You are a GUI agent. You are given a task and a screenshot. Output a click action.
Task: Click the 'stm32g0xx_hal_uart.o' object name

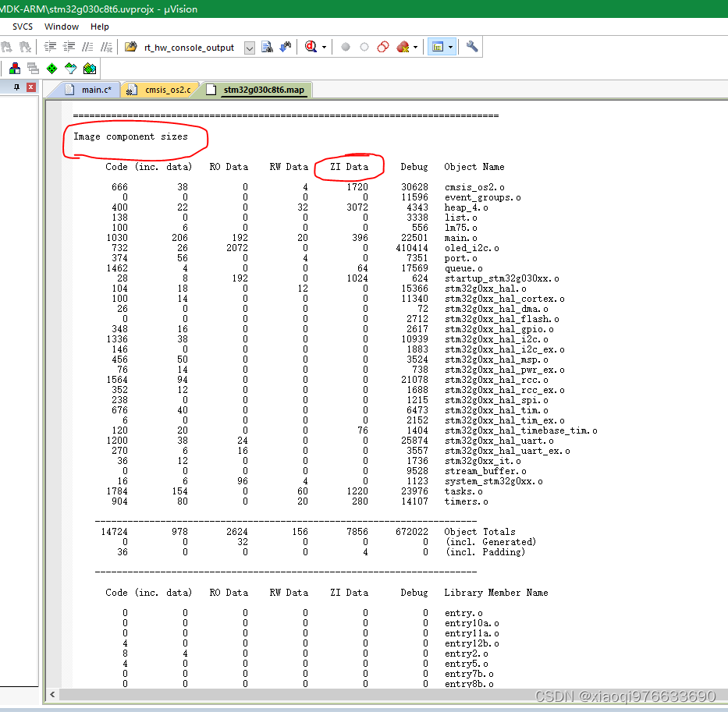(x=499, y=441)
